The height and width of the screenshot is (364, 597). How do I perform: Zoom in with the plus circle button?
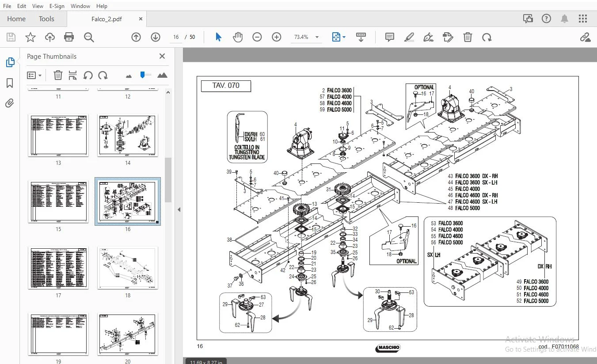[x=277, y=37]
